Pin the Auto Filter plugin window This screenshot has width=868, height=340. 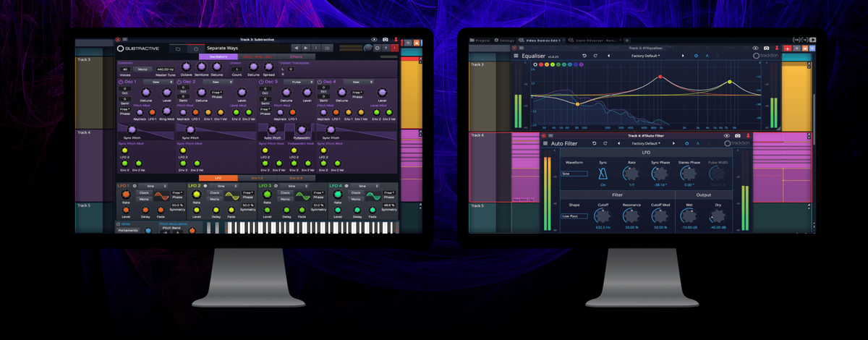coord(748,135)
